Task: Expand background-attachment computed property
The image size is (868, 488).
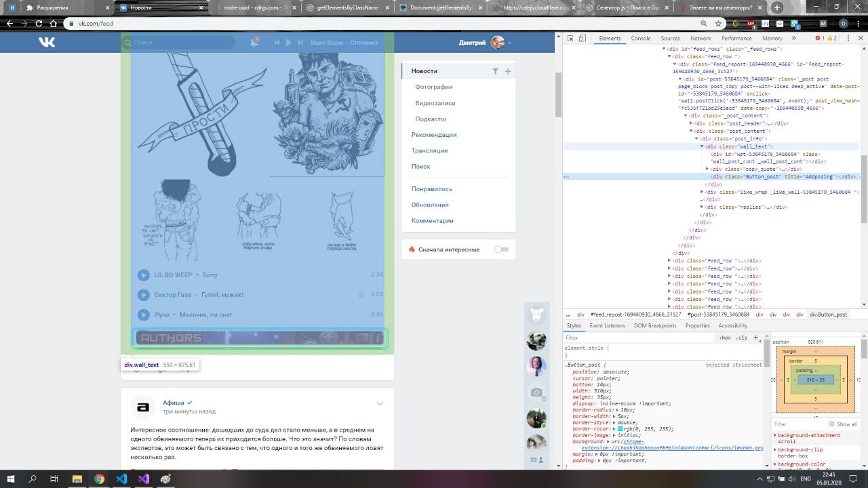Action: [x=775, y=435]
